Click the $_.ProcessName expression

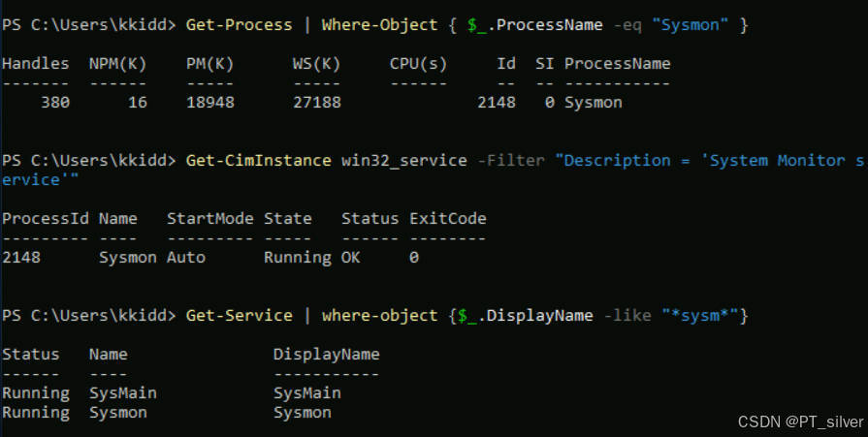pos(534,25)
